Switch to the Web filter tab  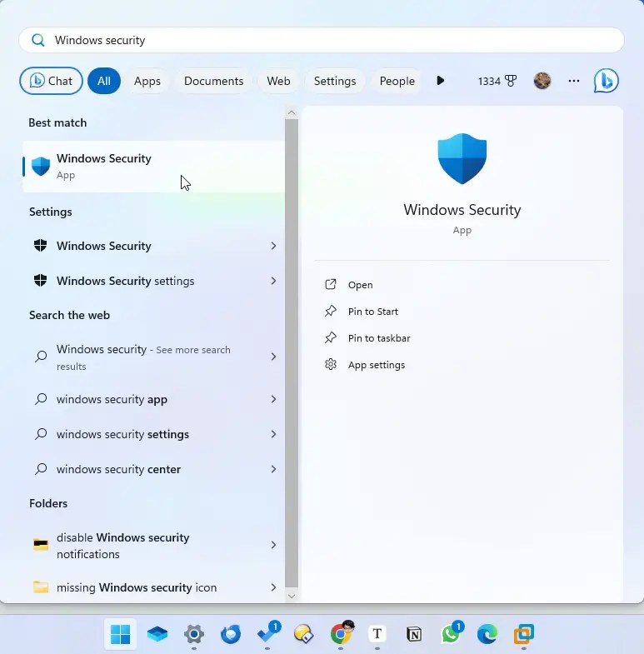(x=278, y=81)
